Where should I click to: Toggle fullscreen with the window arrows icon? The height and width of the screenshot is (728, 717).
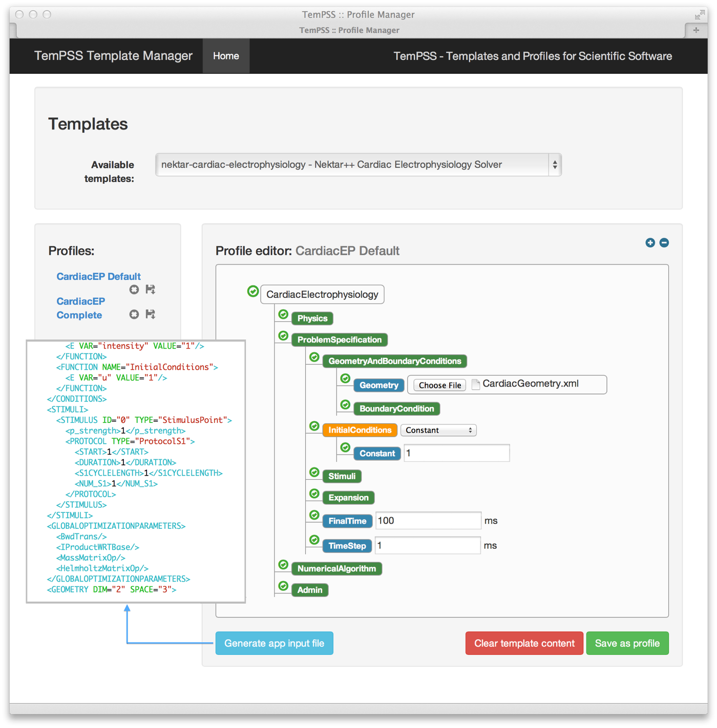700,15
